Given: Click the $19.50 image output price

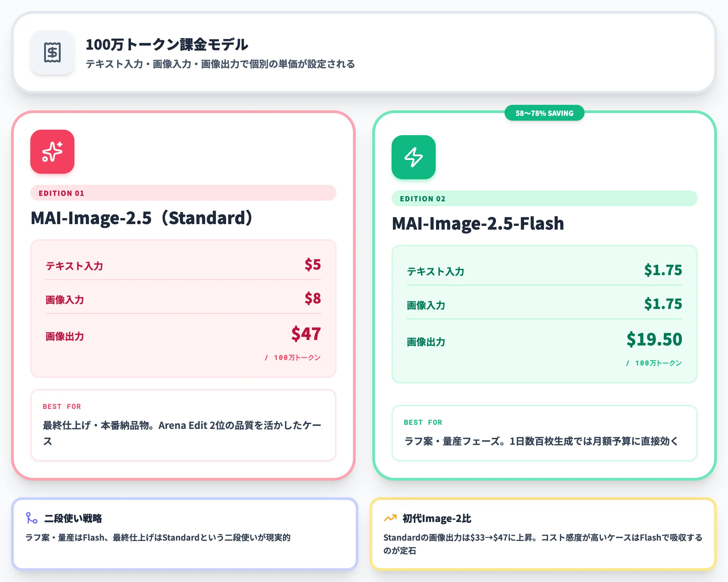Looking at the screenshot, I should (x=654, y=339).
